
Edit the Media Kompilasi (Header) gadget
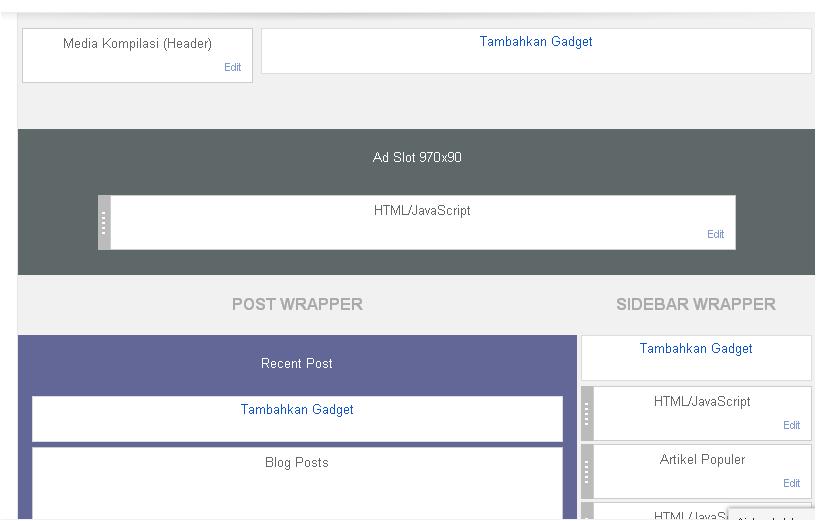pyautogui.click(x=232, y=68)
